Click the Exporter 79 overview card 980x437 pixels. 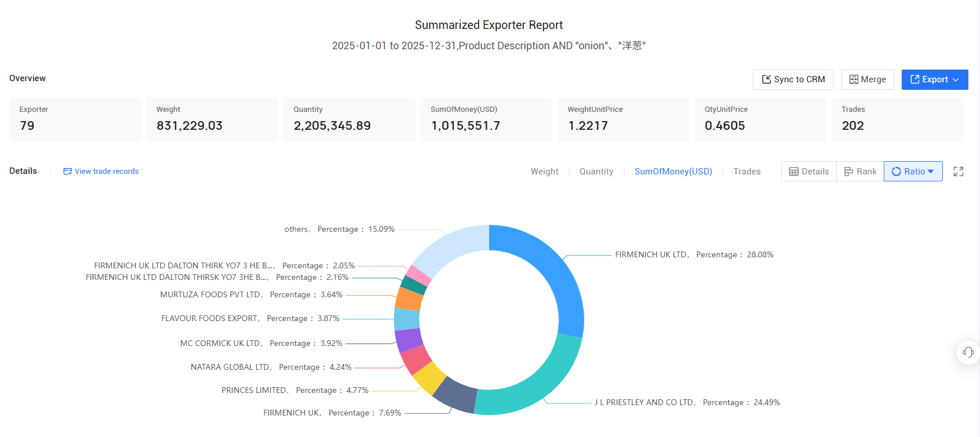75,119
